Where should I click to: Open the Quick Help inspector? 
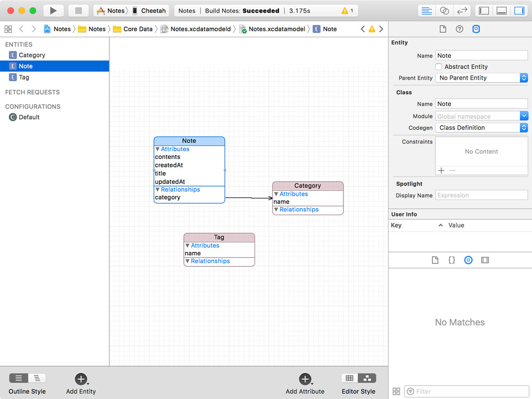[x=459, y=29]
